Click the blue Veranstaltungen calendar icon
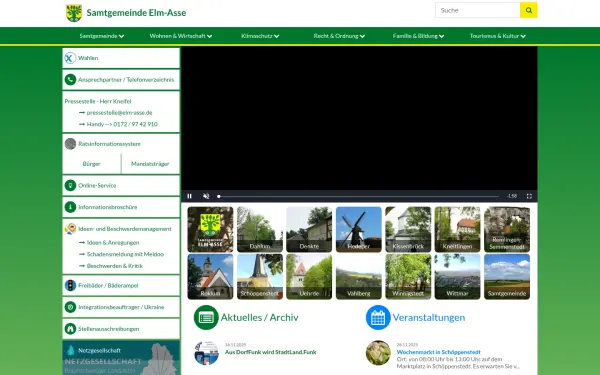Viewport: 600px width, 375px height. coord(378,317)
